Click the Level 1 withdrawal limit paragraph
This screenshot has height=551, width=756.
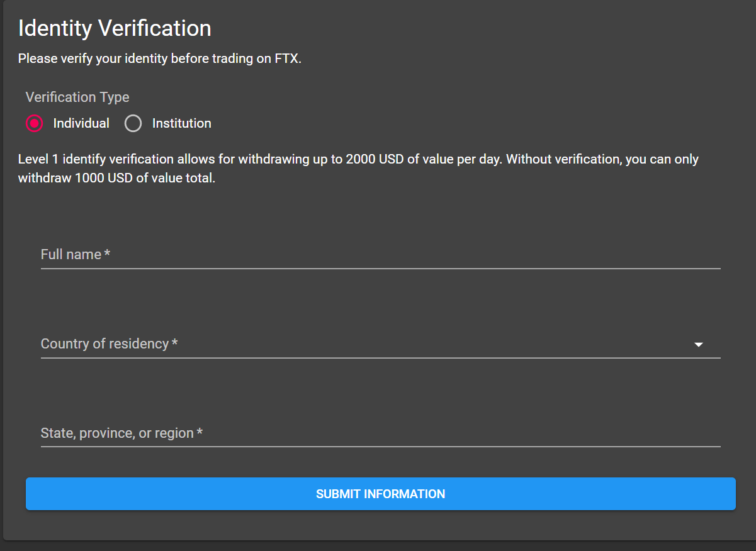358,160
